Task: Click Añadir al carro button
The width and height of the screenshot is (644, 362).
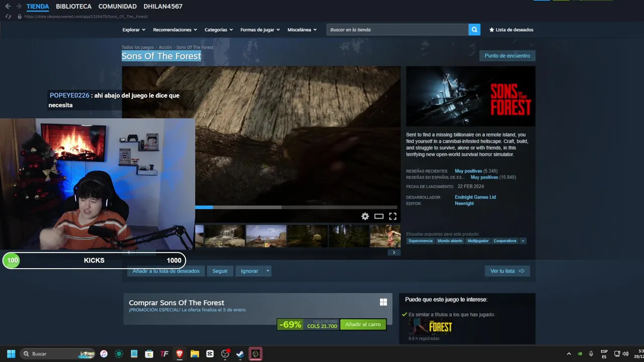Action: [x=363, y=324]
